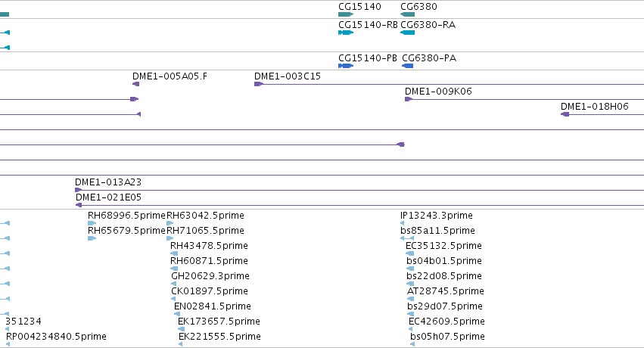The image size is (644, 348).
Task: Select the EK221555.5prime EST label
Action: coord(219,337)
